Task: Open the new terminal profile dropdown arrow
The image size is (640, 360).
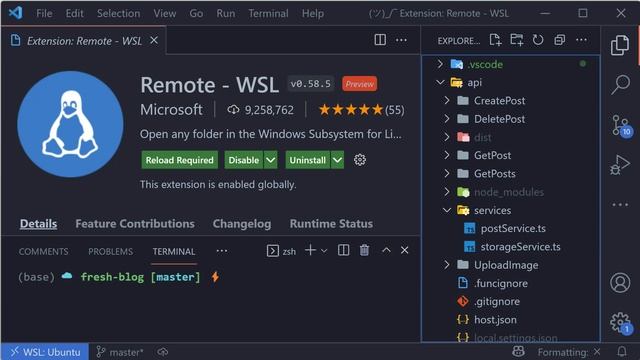Action: [x=324, y=251]
